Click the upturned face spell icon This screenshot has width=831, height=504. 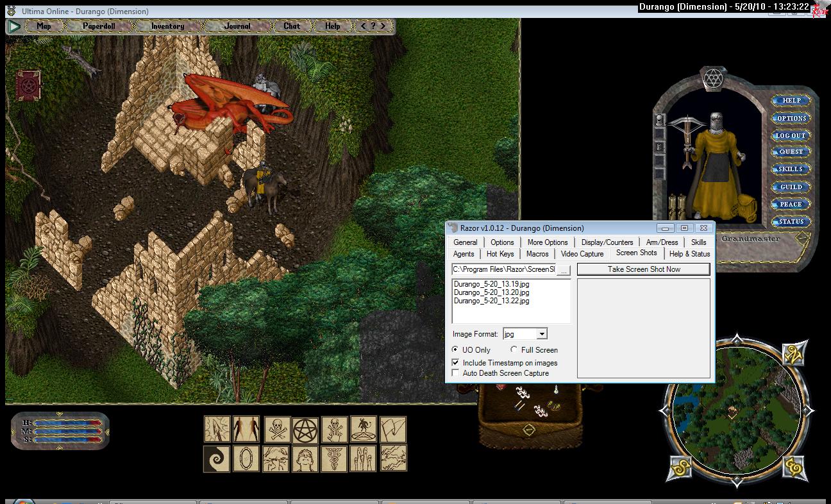click(306, 458)
